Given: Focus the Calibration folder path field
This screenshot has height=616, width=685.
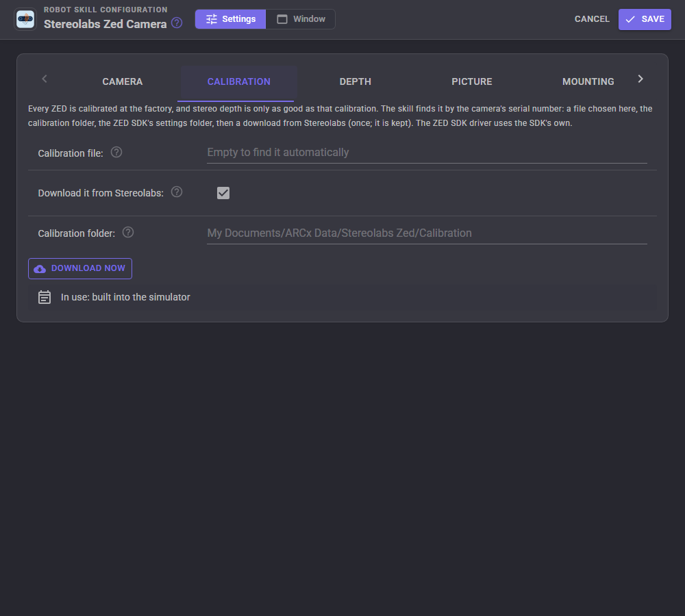Looking at the screenshot, I should coord(427,233).
